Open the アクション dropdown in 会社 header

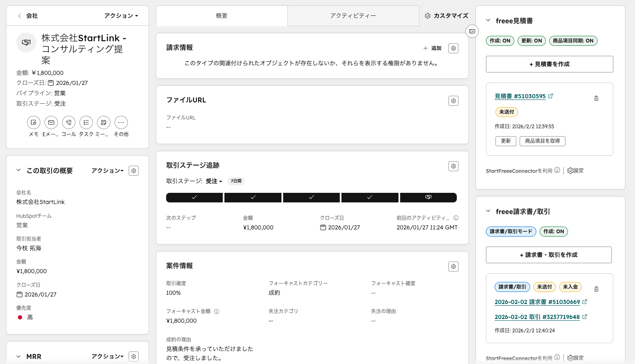pos(121,16)
